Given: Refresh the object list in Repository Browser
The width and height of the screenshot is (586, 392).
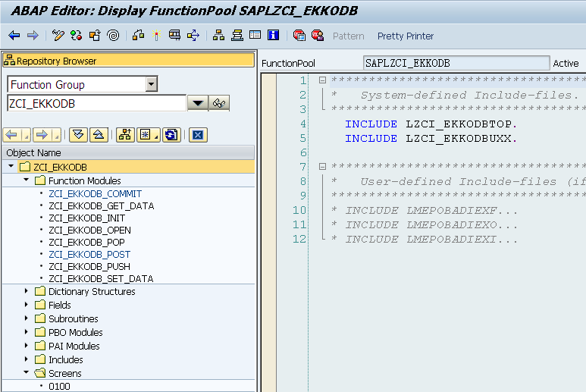Looking at the screenshot, I should tap(171, 135).
